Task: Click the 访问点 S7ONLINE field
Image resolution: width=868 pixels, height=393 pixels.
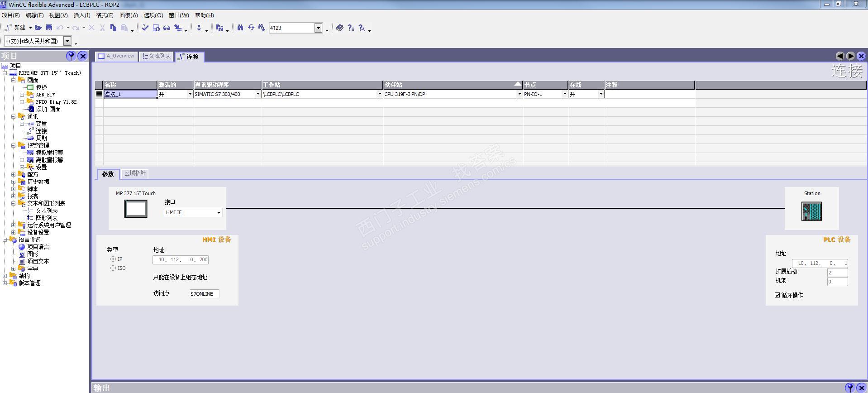Action: coord(204,294)
